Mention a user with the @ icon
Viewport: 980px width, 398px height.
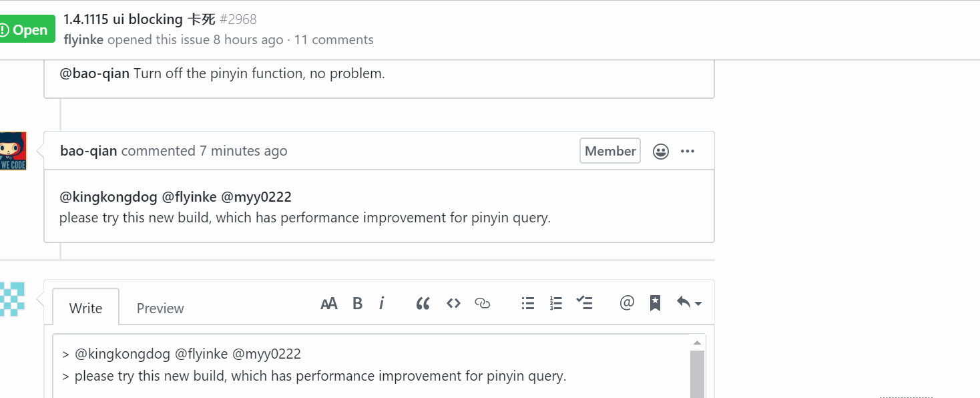pos(626,303)
